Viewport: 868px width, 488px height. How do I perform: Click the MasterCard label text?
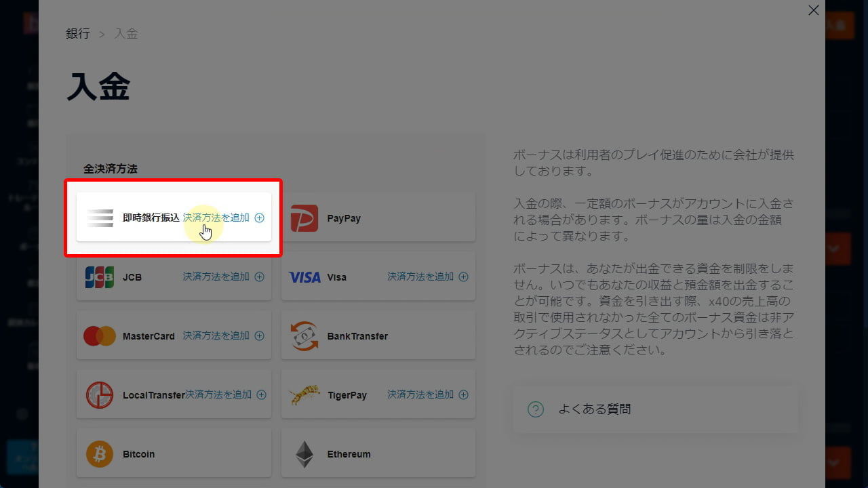[149, 336]
